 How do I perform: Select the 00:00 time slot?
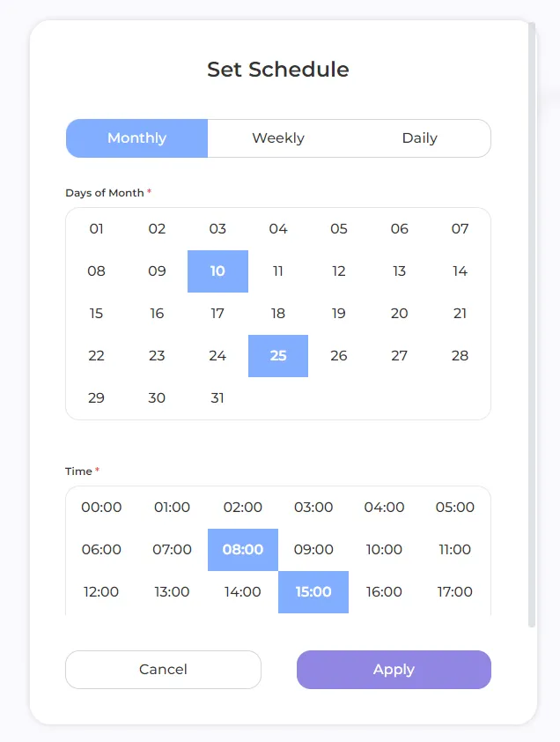point(101,508)
